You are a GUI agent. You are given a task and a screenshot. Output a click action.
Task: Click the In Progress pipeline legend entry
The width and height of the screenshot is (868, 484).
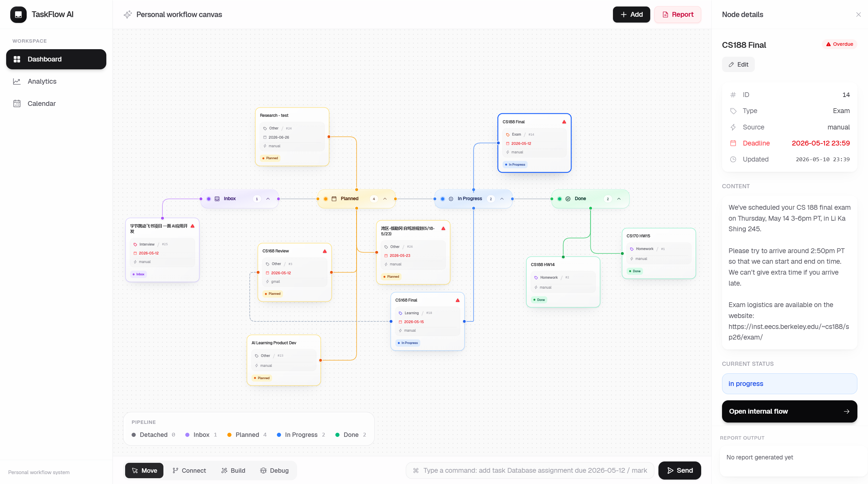point(301,435)
